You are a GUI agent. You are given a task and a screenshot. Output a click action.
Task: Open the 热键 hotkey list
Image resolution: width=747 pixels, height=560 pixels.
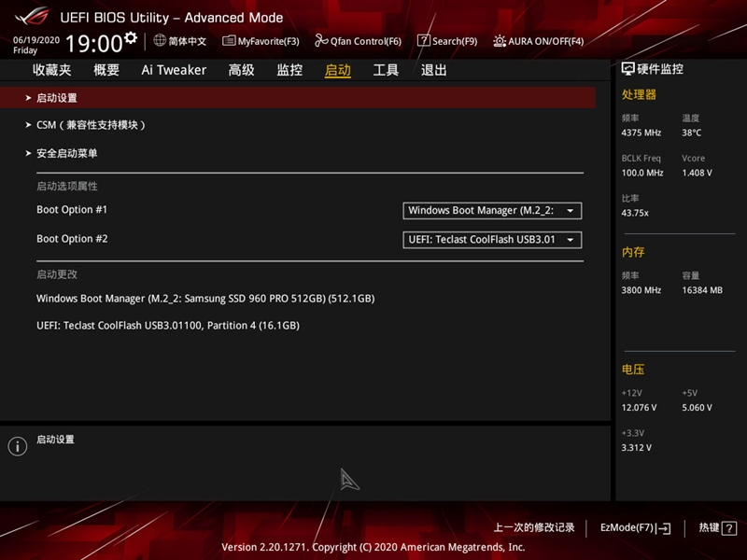click(x=712, y=527)
